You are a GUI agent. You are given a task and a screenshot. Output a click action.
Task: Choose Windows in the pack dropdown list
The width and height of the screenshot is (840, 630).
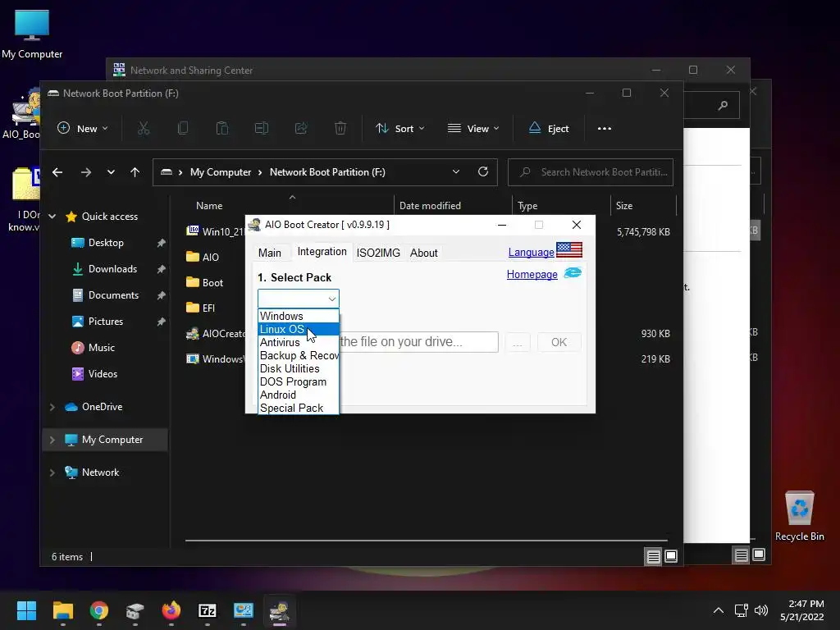pos(298,316)
